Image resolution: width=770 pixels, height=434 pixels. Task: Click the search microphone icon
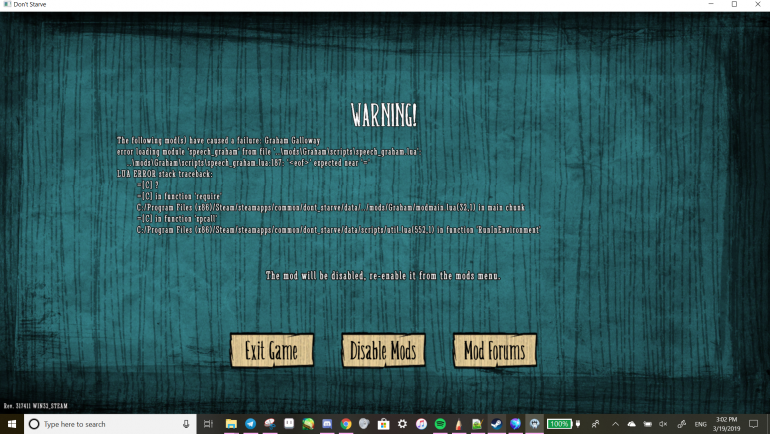click(x=186, y=424)
